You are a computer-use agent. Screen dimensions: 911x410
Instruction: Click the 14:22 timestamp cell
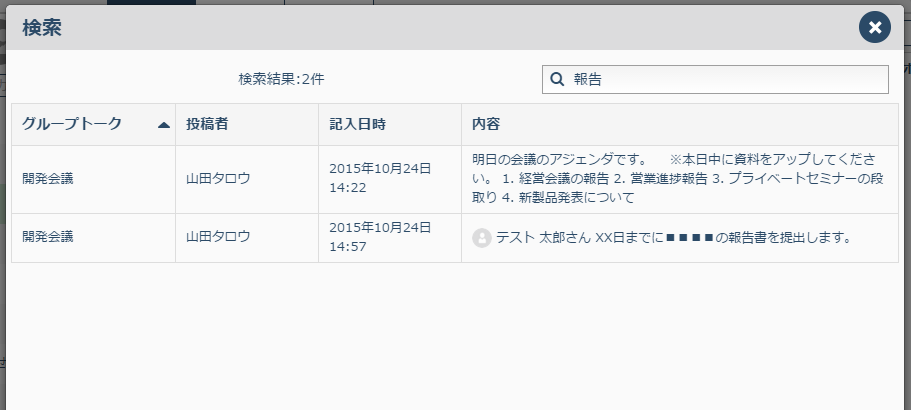point(390,179)
